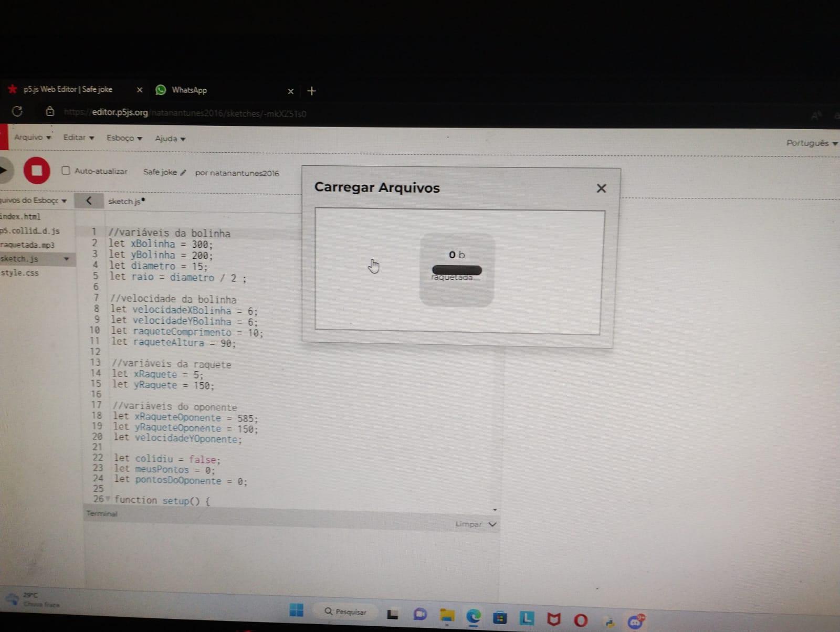Image resolution: width=840 pixels, height=632 pixels.
Task: Click the Pesquisar taskbar search box
Action: [346, 612]
